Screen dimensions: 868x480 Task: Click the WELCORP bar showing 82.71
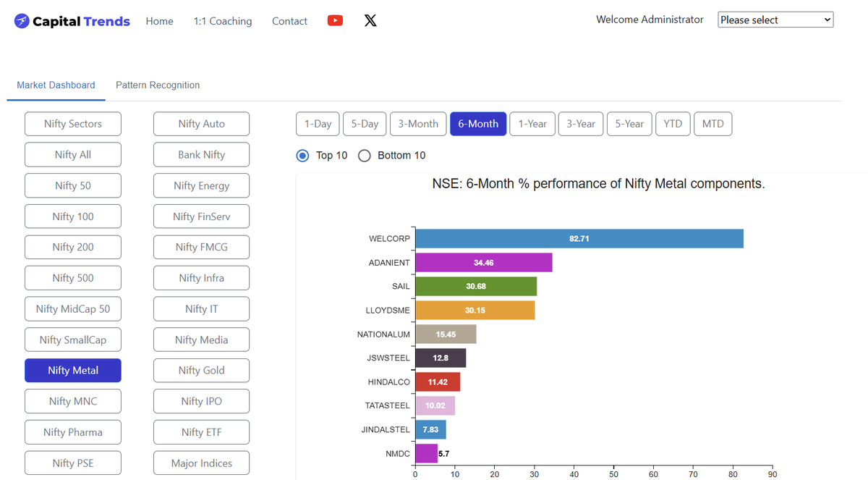[579, 239]
